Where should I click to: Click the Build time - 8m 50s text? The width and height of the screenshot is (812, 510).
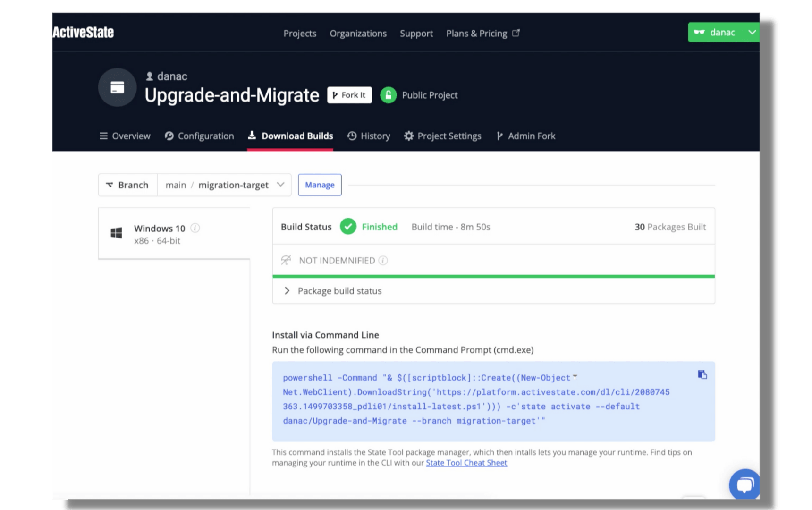[451, 227]
